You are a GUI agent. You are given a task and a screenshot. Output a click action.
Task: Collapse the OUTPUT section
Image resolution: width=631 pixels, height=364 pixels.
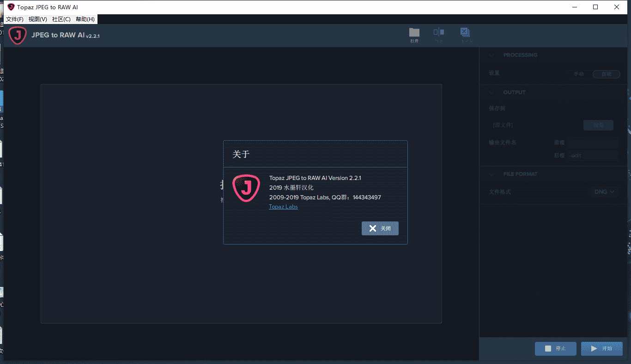click(x=492, y=92)
